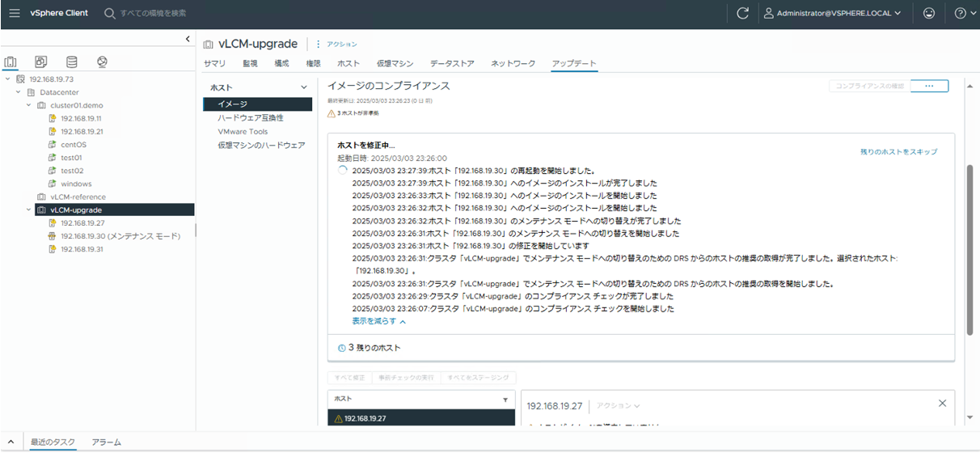Select the Storage inventory icon
980x453 pixels.
pos(72,62)
